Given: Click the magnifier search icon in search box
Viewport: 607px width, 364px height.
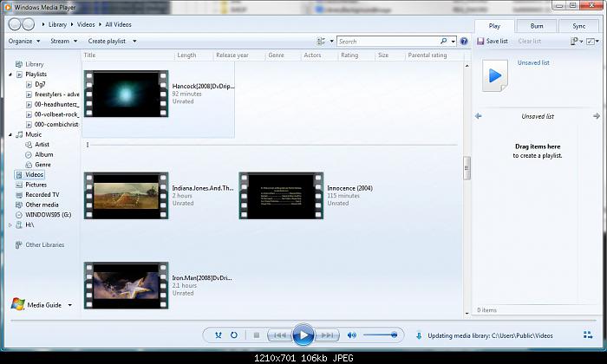Looking at the screenshot, I should pos(444,41).
